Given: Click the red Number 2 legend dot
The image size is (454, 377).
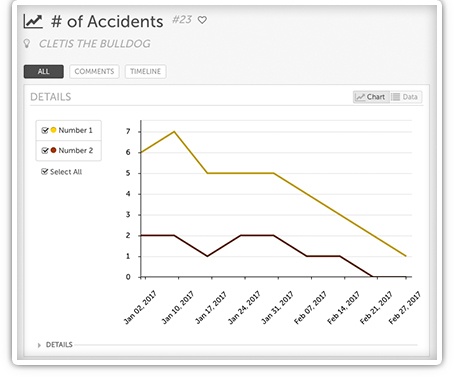Looking at the screenshot, I should pyautogui.click(x=53, y=150).
